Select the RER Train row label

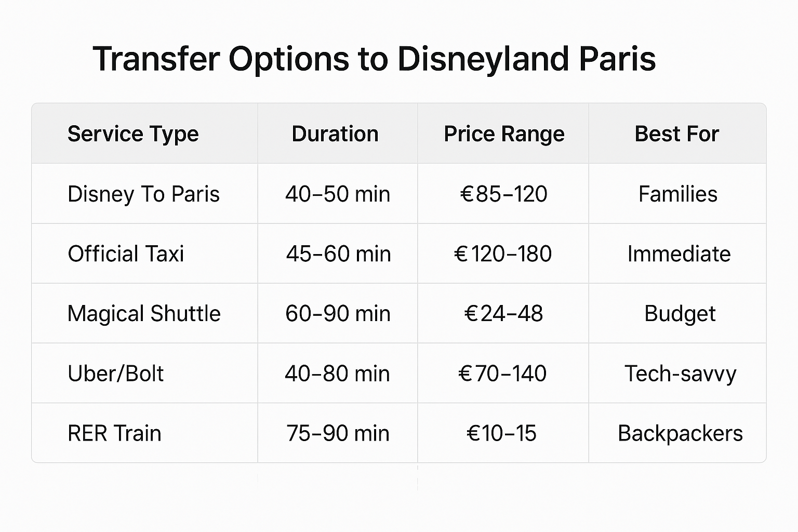[114, 433]
